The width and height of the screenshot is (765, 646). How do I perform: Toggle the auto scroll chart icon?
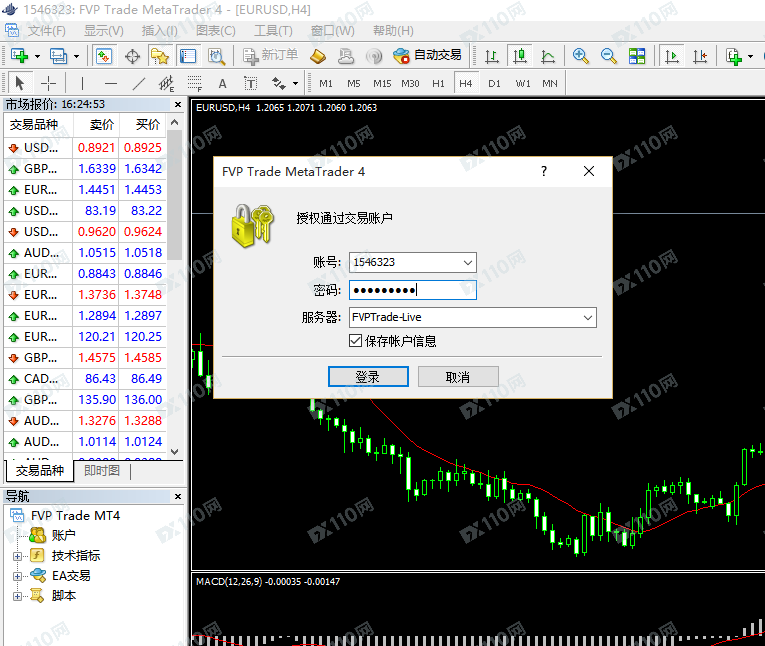click(x=672, y=56)
